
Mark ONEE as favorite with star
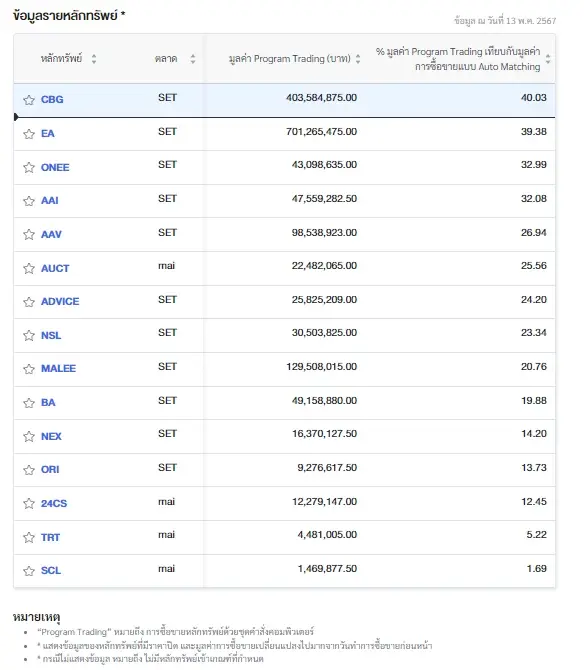click(29, 168)
